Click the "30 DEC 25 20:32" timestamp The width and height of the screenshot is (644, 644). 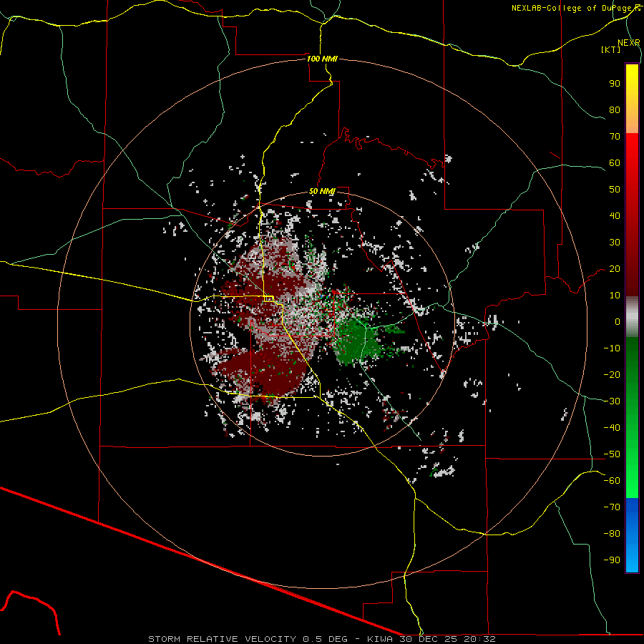(447, 639)
